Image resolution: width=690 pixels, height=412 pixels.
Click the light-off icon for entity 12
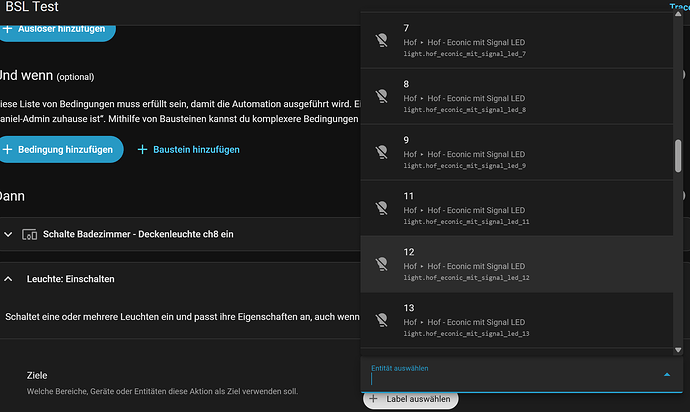click(382, 264)
